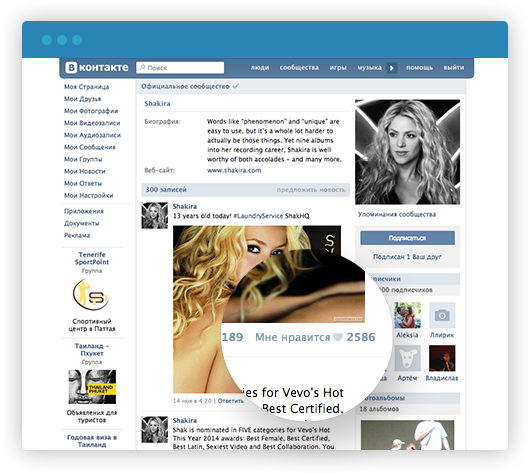Open the музыка header menu
This screenshot has width=530, height=473.
[x=369, y=68]
